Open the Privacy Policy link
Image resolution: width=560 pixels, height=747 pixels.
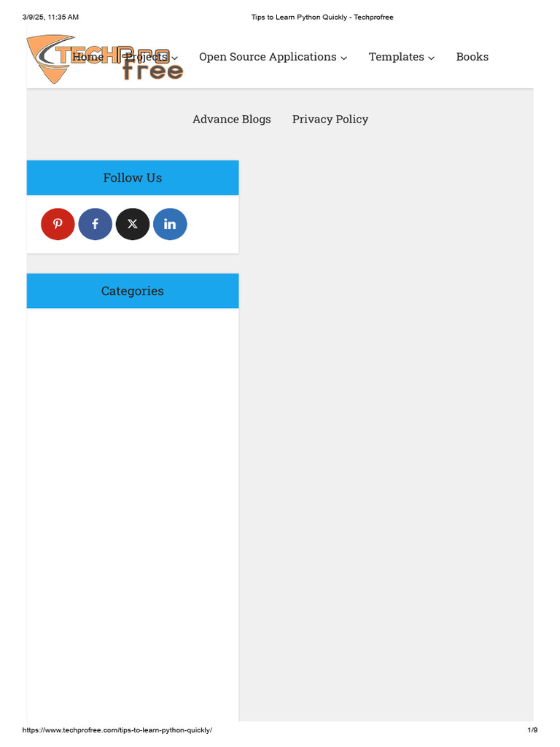pos(330,119)
